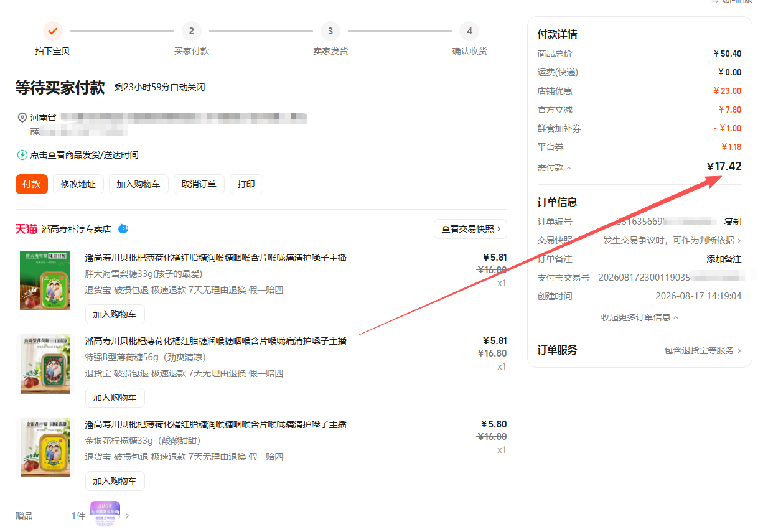Click the 平台券 -¥1.18 value

click(728, 147)
